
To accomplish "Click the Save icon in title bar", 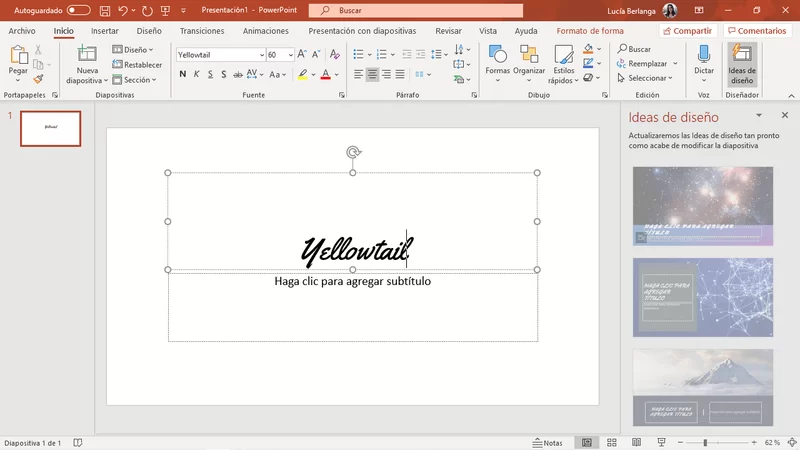I will pos(105,10).
